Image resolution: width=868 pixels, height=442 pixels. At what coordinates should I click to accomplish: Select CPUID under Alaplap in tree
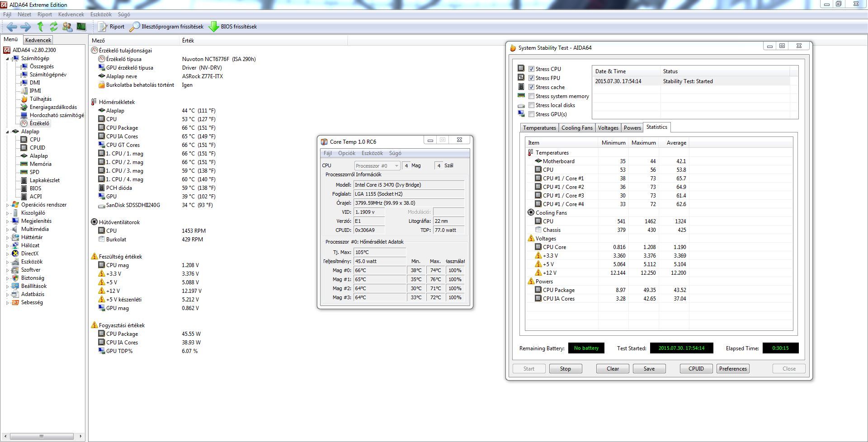[x=38, y=148]
